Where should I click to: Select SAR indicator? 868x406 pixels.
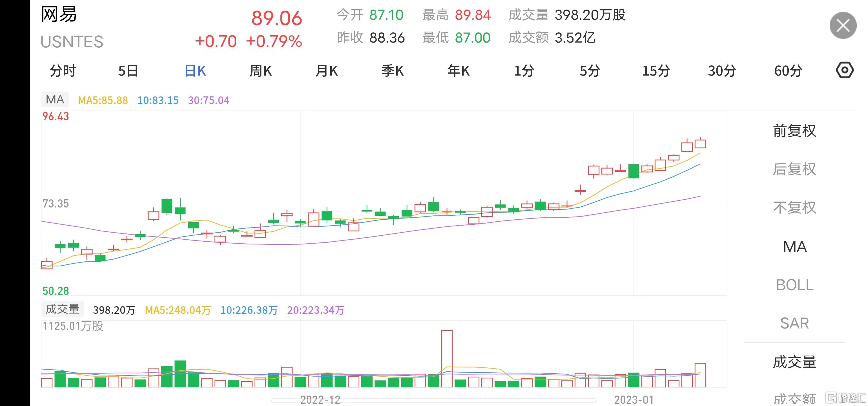click(x=794, y=323)
